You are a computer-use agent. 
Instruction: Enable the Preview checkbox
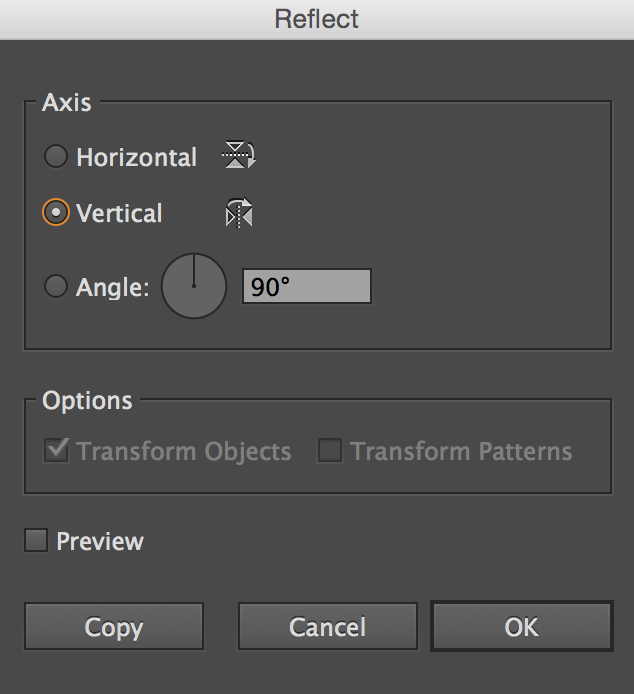pos(36,541)
